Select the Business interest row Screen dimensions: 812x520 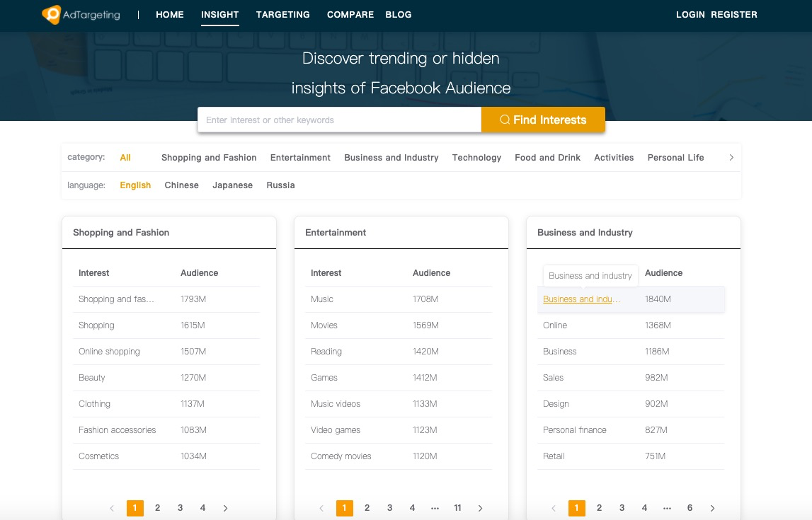(x=631, y=352)
